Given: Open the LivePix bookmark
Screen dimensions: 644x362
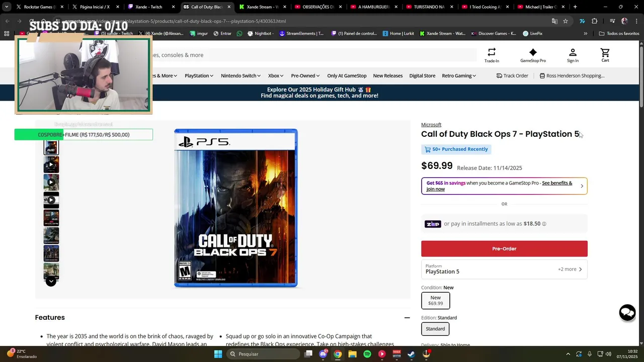Looking at the screenshot, I should 532,34.
